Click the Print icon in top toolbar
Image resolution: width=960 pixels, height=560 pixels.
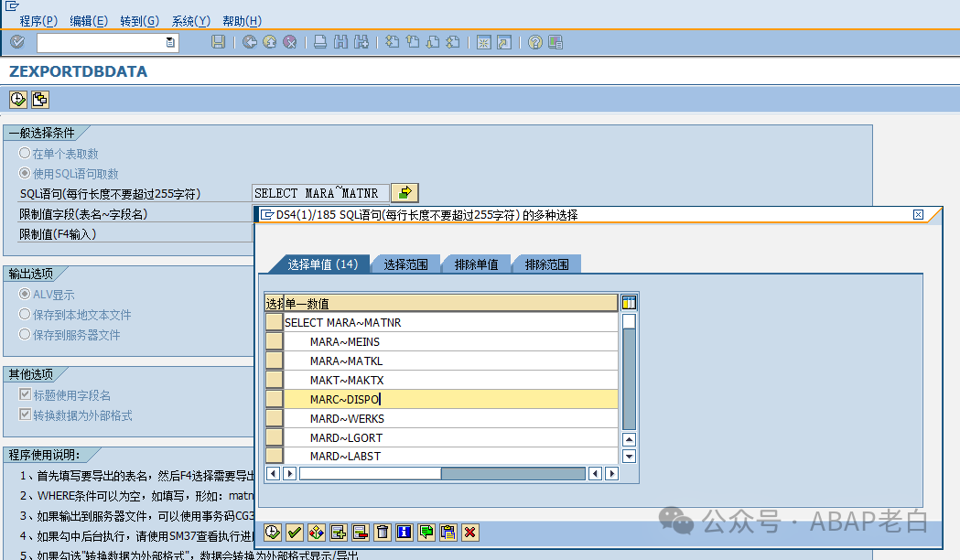pyautogui.click(x=320, y=41)
